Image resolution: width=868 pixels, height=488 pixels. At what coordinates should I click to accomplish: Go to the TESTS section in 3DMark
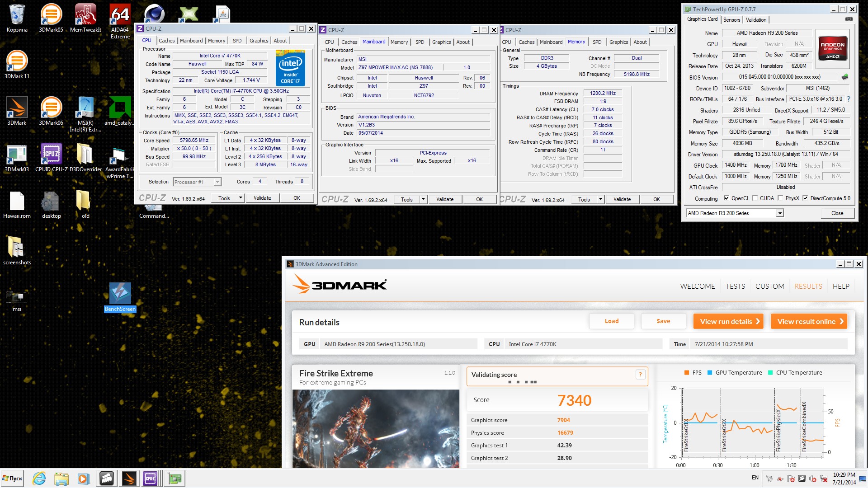(x=735, y=286)
